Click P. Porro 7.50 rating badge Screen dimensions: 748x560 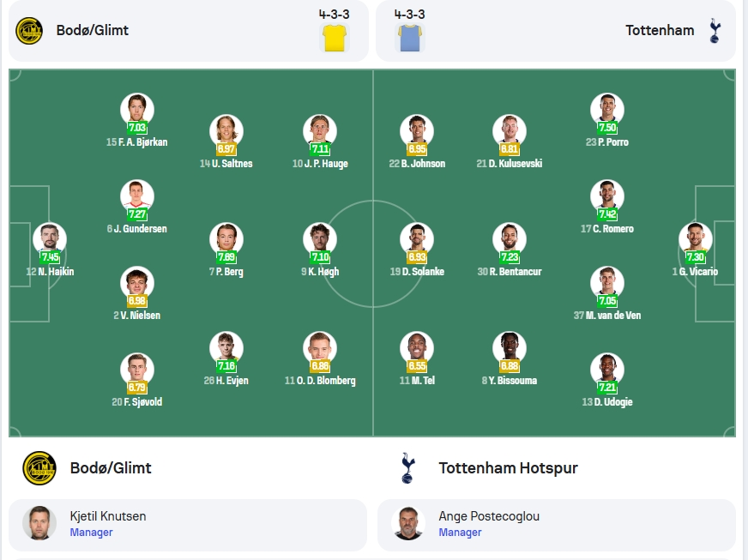coord(607,128)
